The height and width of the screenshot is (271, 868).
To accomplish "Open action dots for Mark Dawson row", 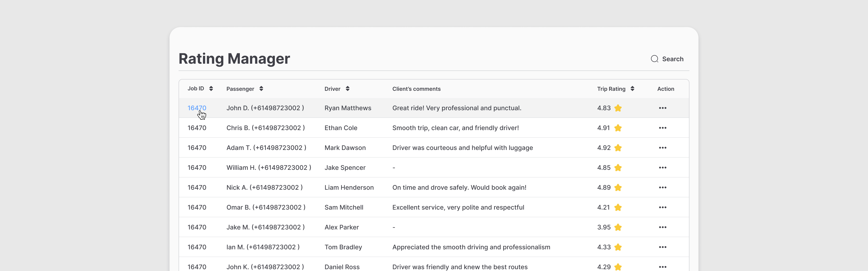I will pos(663,148).
